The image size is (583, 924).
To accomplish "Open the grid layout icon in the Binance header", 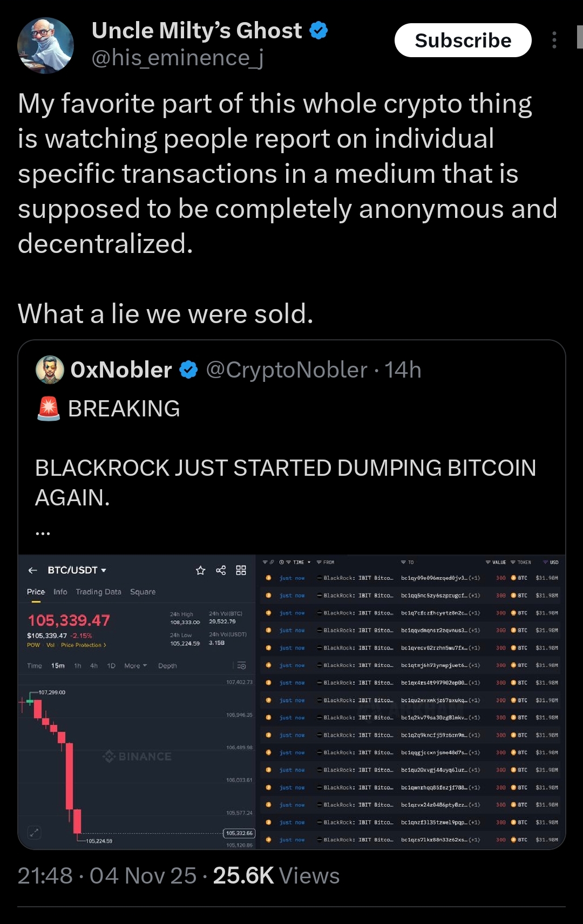I will [x=241, y=570].
